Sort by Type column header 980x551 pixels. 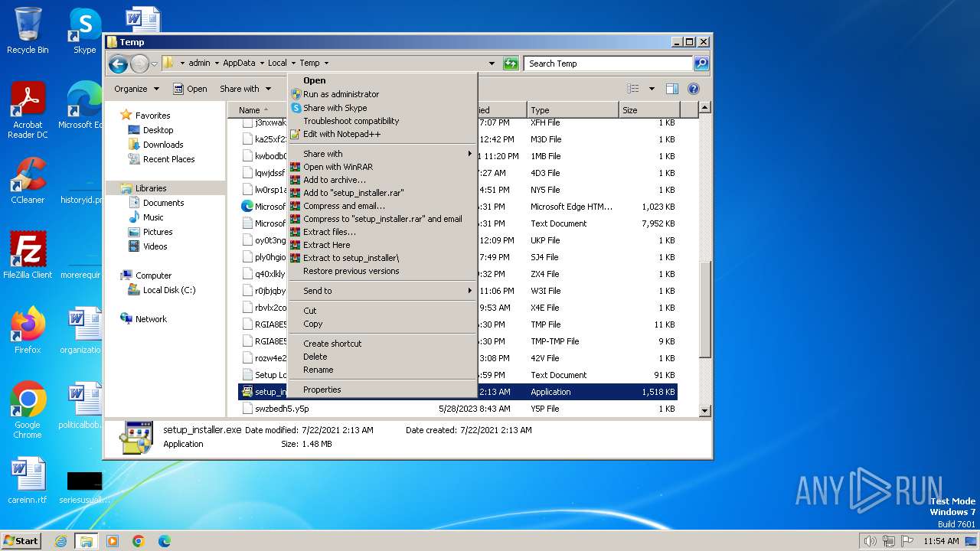coord(572,110)
